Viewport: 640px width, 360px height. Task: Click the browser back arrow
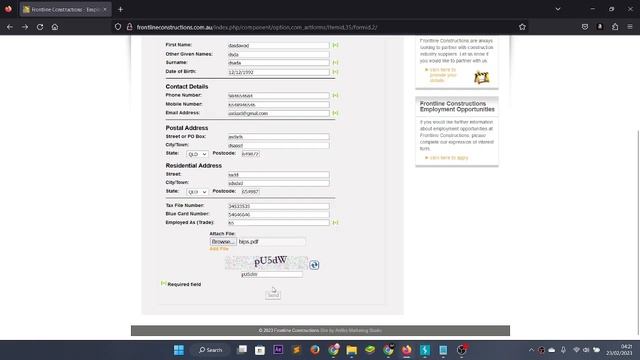10,27
